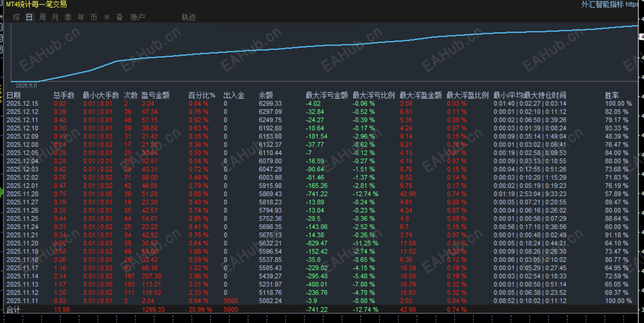
Task: Click the 最大浮亏比例 column header
Action: (x=374, y=95)
